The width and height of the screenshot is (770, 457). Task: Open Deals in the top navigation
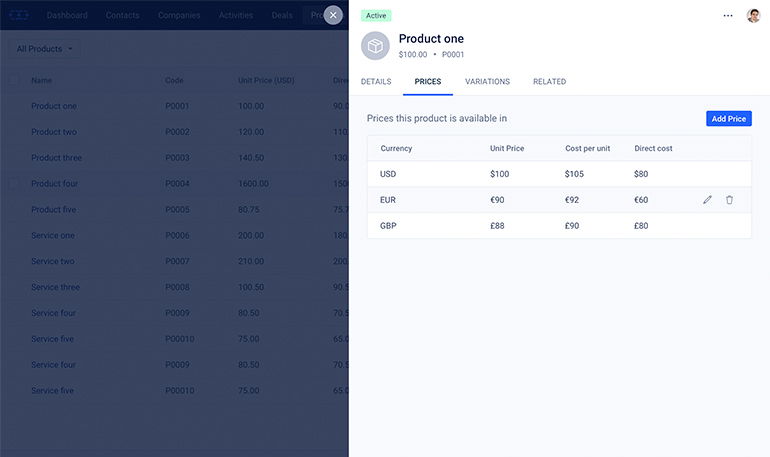pyautogui.click(x=282, y=15)
